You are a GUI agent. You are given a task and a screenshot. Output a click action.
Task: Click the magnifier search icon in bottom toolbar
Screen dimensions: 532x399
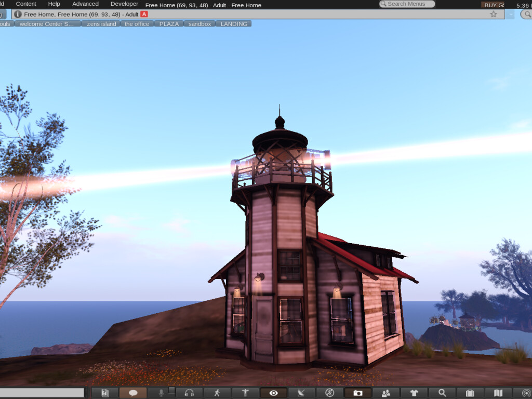tap(442, 393)
